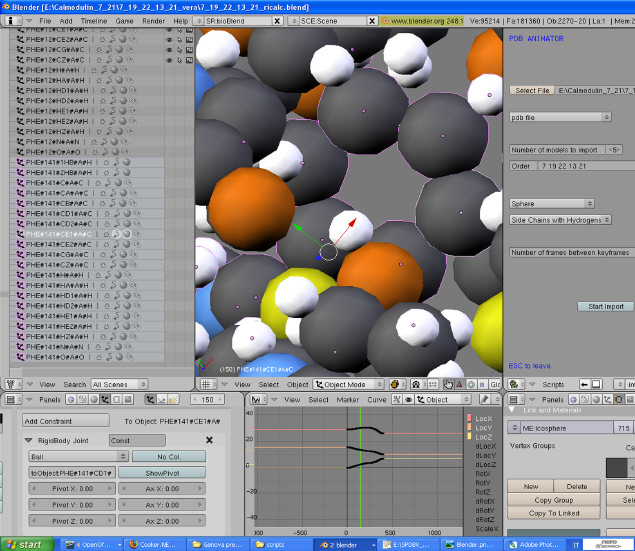Click the Pivot X value slider

coord(71,488)
